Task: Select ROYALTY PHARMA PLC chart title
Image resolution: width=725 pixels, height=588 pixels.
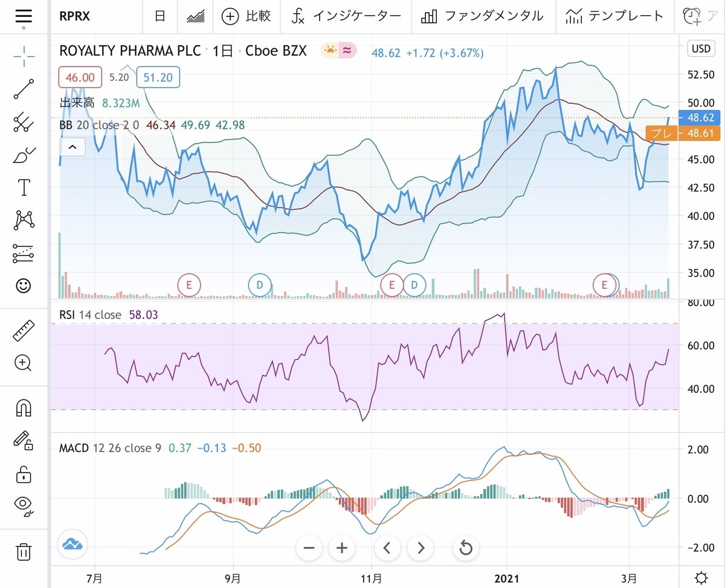Action: pos(130,51)
